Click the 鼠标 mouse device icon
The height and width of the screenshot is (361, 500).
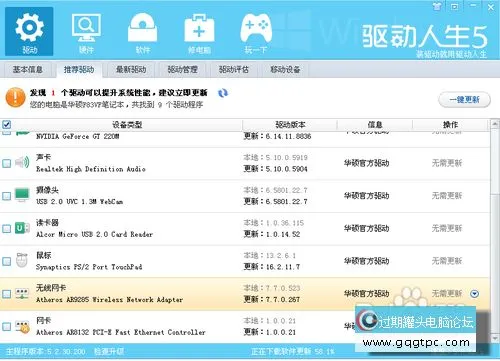pos(22,260)
